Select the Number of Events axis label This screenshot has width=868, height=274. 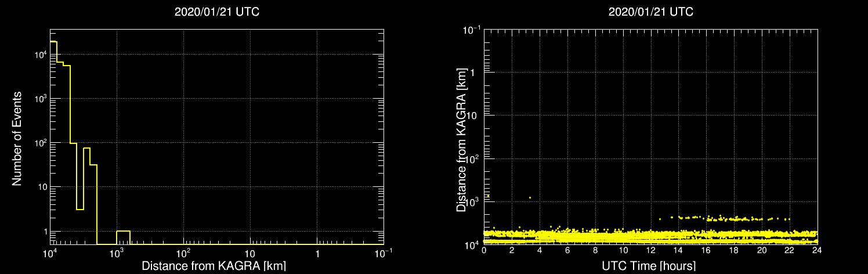tap(17, 138)
